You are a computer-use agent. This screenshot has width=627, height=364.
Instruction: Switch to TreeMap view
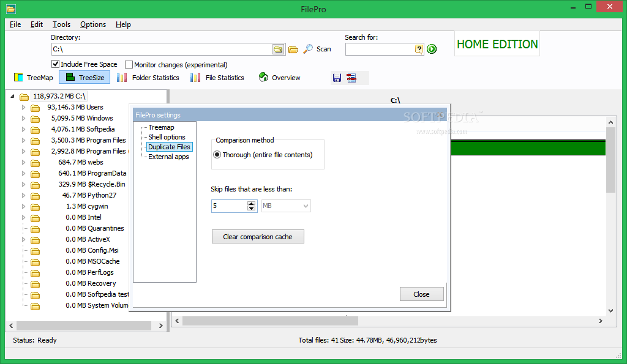point(34,78)
